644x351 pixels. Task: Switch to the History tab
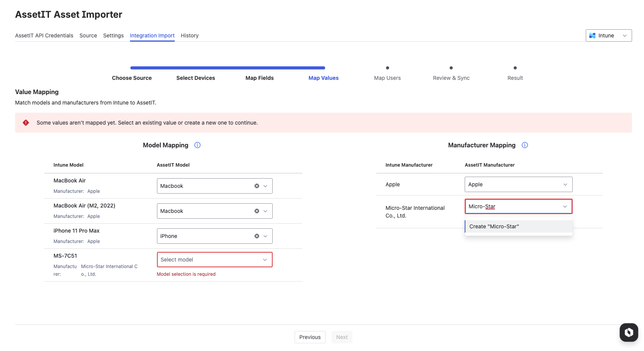click(189, 35)
